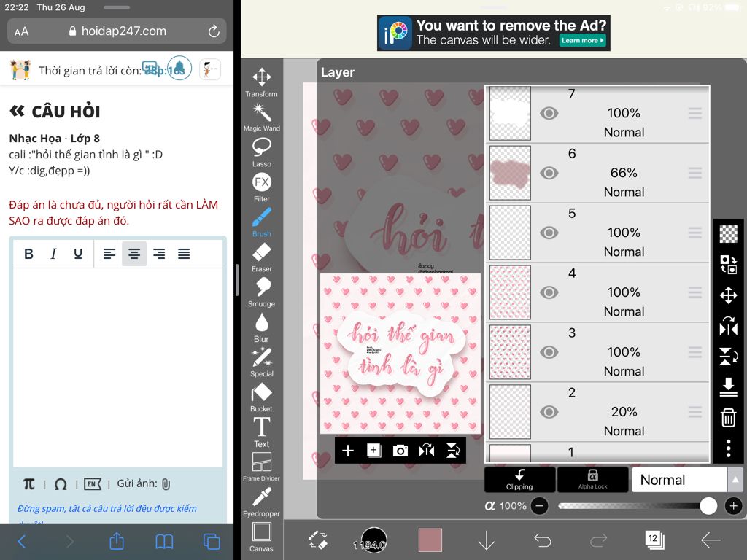Expand blend mode list arrow

point(735,480)
